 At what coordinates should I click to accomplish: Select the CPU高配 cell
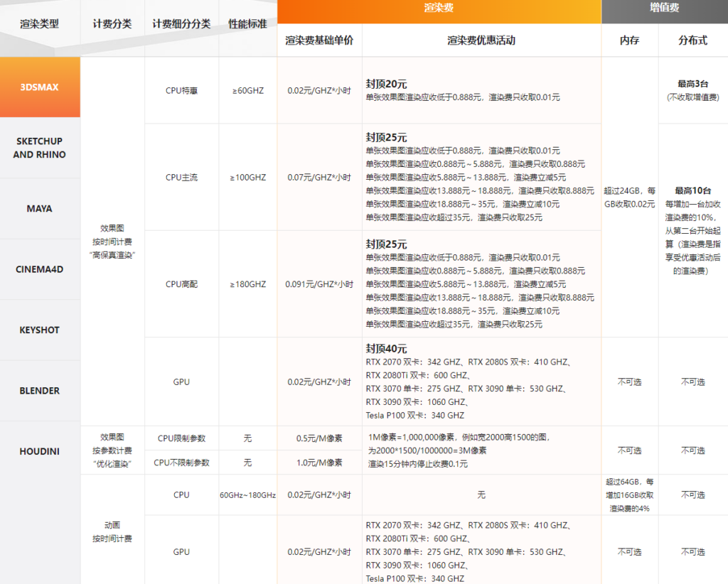click(181, 284)
